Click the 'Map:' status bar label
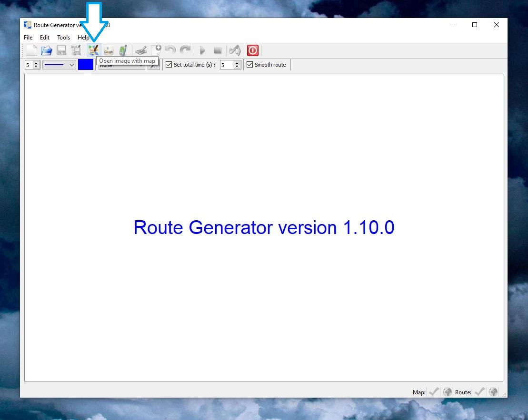The height and width of the screenshot is (420, 528). [x=419, y=392]
